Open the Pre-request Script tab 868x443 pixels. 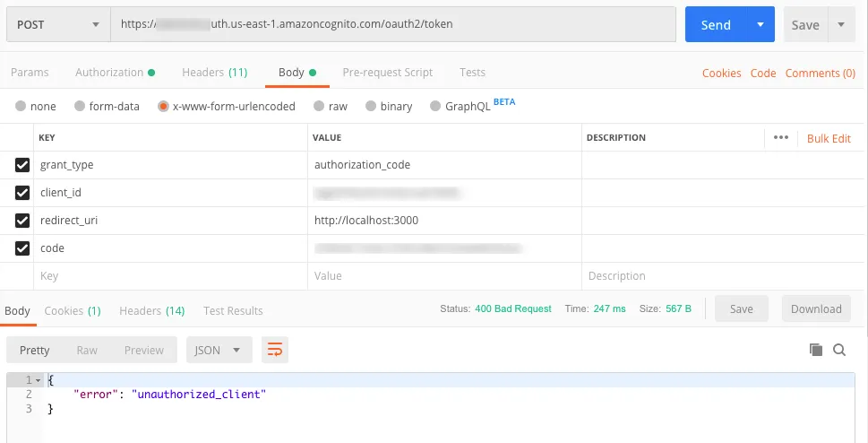point(387,73)
